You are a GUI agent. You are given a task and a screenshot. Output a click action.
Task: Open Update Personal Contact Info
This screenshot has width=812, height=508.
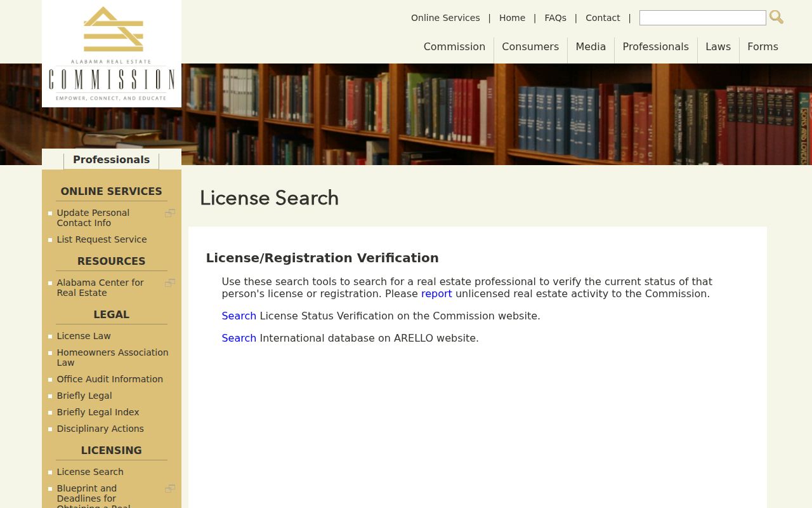(93, 218)
